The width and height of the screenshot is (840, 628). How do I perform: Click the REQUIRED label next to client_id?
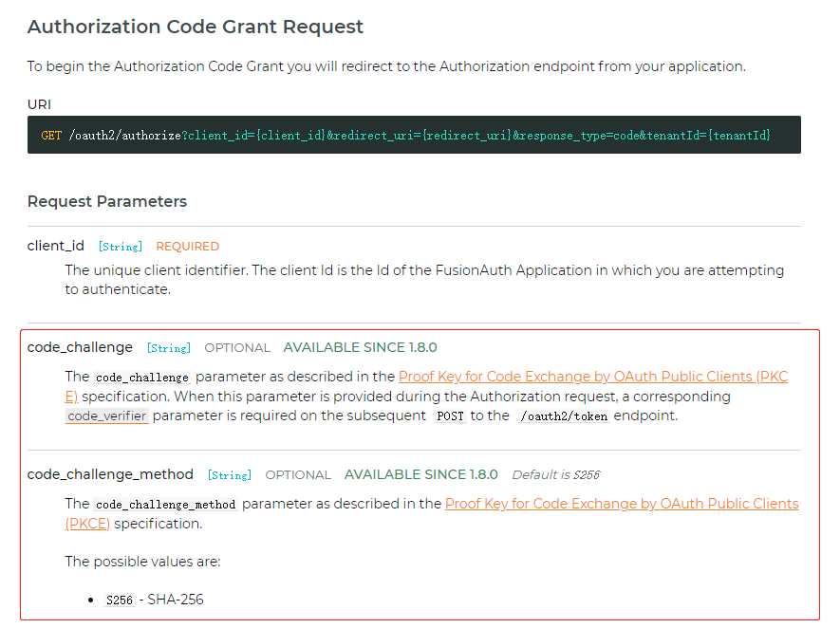187,246
